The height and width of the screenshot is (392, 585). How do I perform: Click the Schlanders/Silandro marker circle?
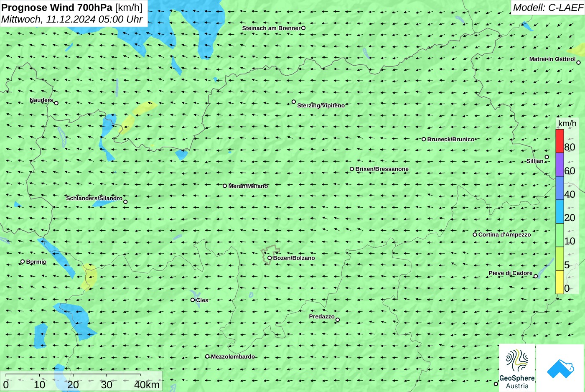point(125,202)
